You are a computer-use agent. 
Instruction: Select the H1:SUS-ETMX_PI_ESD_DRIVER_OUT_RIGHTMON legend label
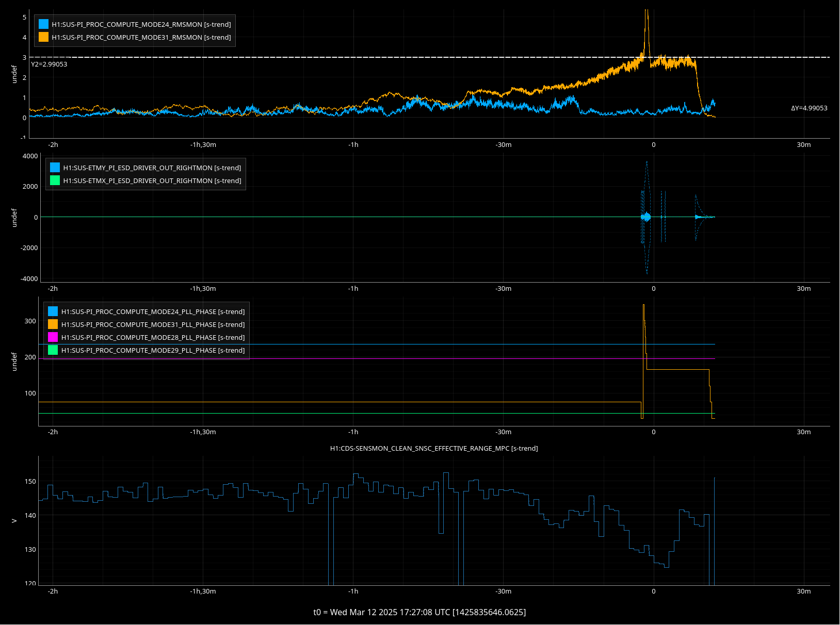coord(152,180)
